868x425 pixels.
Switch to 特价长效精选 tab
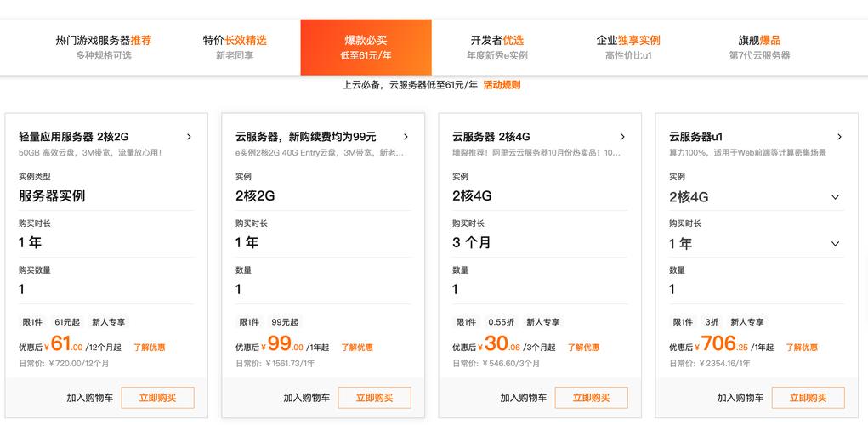tap(235, 47)
